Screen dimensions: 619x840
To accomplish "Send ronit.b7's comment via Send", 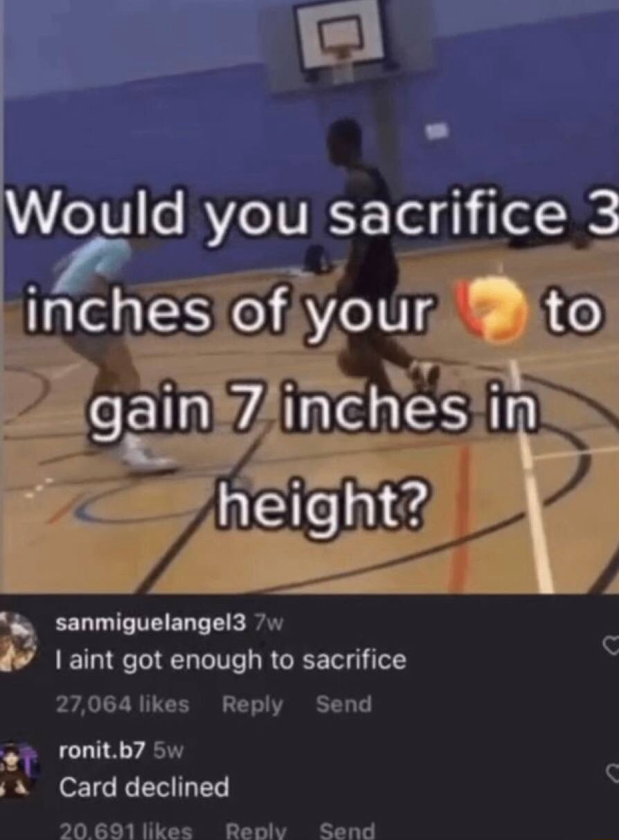I will (x=347, y=830).
